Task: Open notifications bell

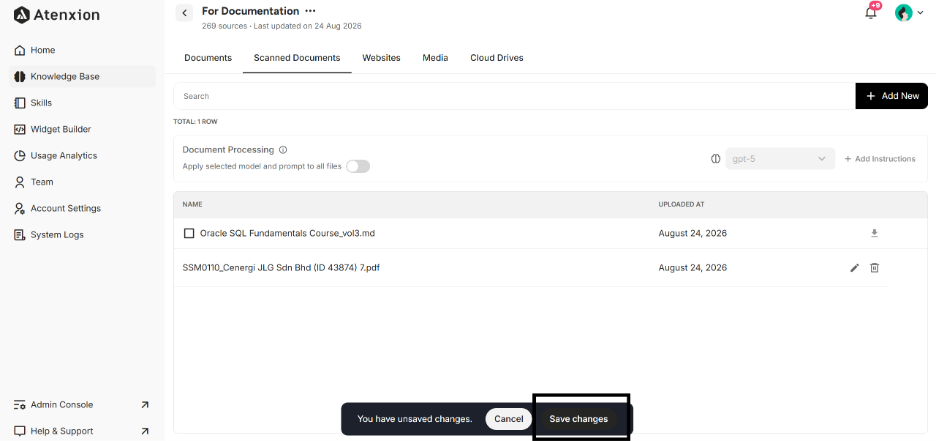Action: [871, 13]
